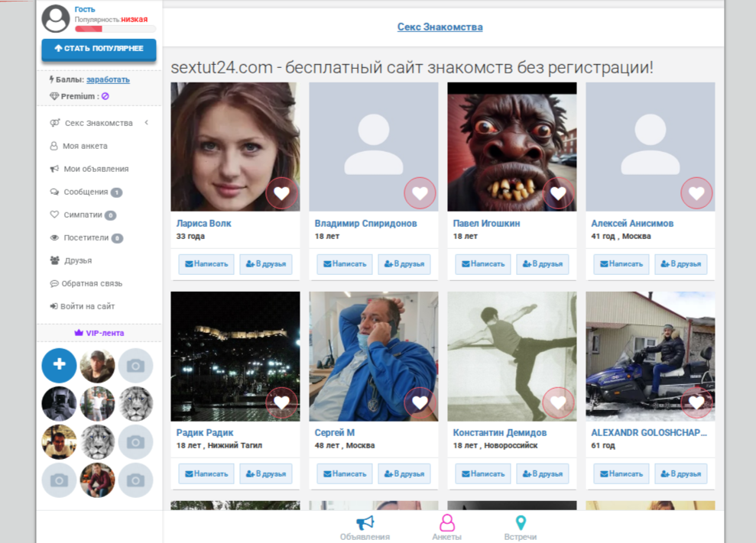This screenshot has width=756, height=543.
Task: Open Сергей М profile name link
Action: [335, 433]
